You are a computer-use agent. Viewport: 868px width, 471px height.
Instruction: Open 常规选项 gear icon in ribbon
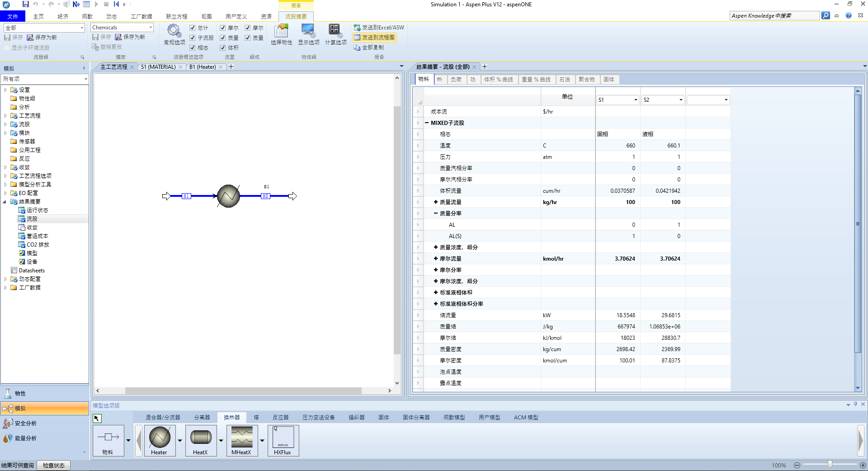tap(174, 31)
